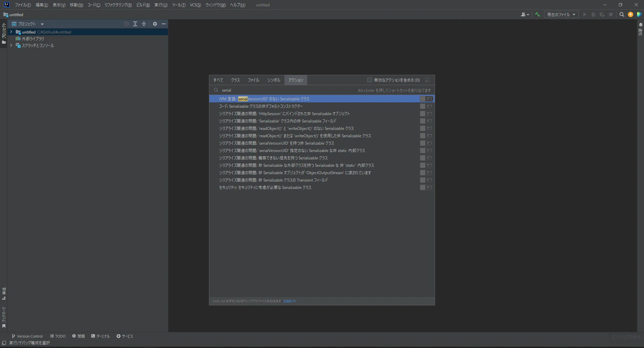Toggle the vertical プロジェクト stripe button

pyautogui.click(x=4, y=33)
